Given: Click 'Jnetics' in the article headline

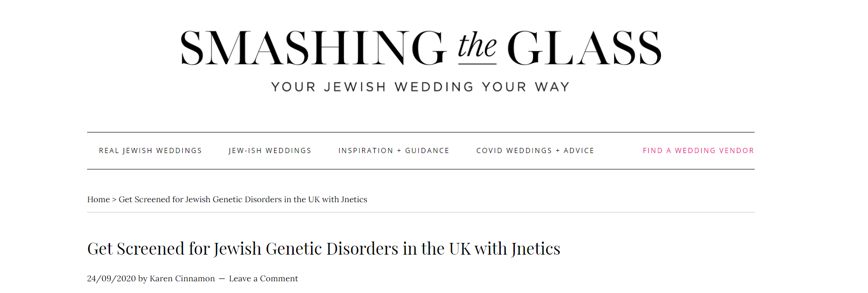Looking at the screenshot, I should coord(535,249).
